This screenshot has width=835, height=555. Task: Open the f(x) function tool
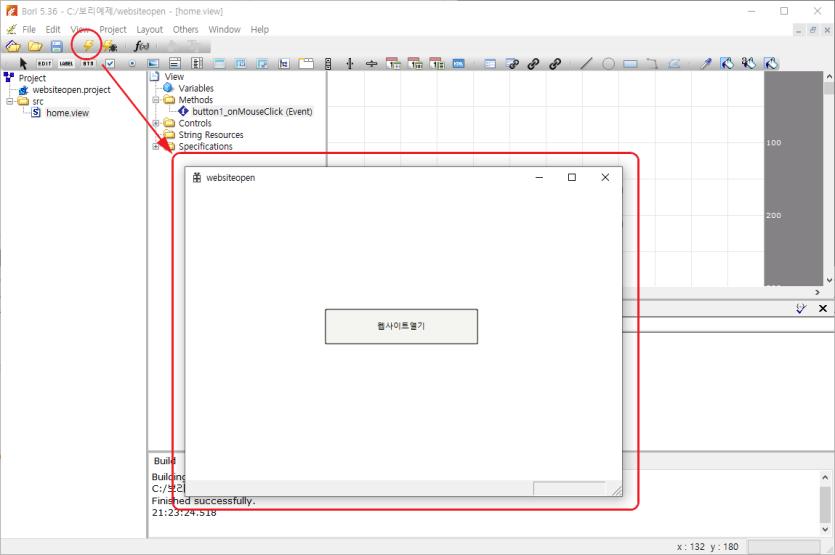pos(141,46)
